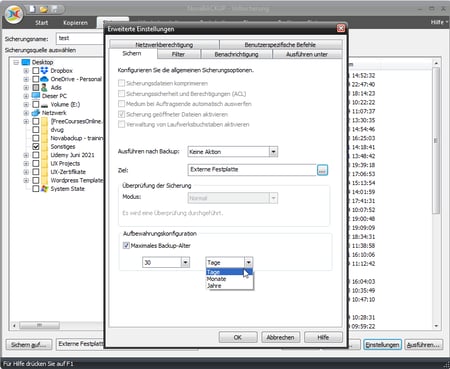Switch to Benutzerspezifische Befehle tab
Screen dimensions: 450x369
click(281, 45)
